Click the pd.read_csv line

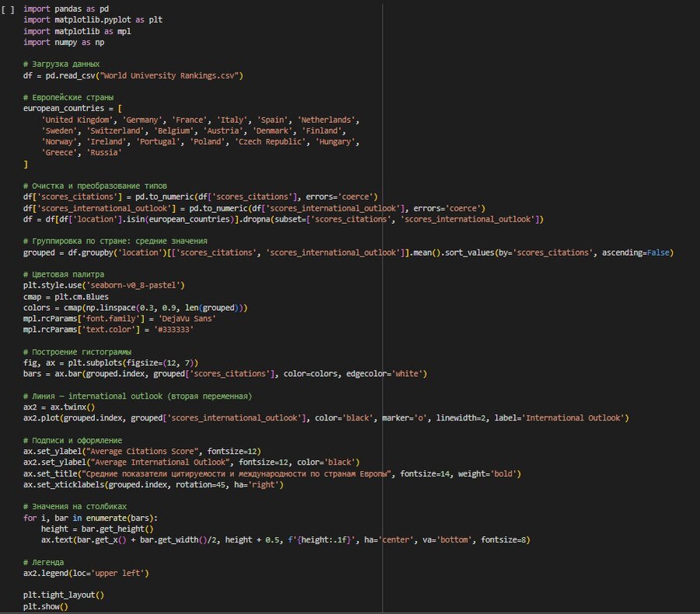click(x=133, y=75)
